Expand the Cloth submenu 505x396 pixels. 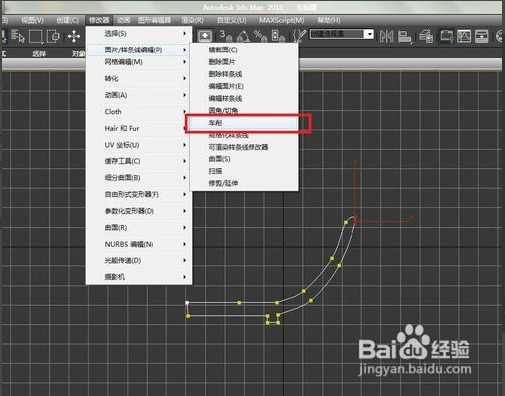point(139,112)
